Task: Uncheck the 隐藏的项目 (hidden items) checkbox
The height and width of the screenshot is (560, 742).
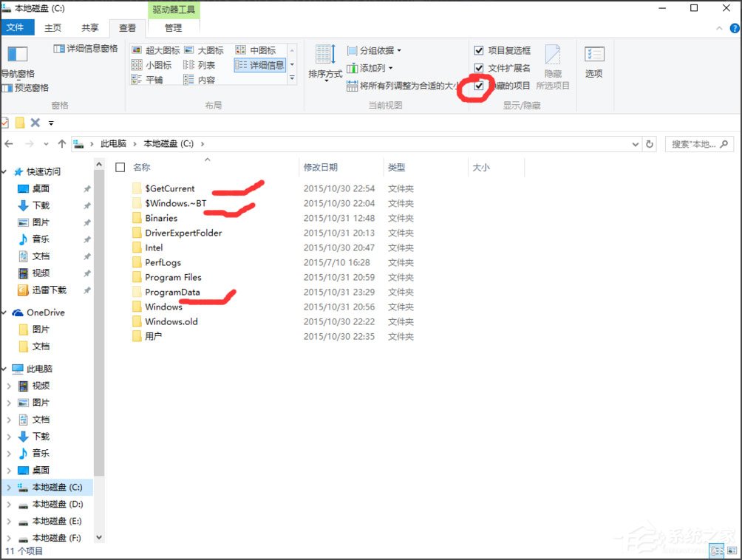Action: click(x=479, y=86)
